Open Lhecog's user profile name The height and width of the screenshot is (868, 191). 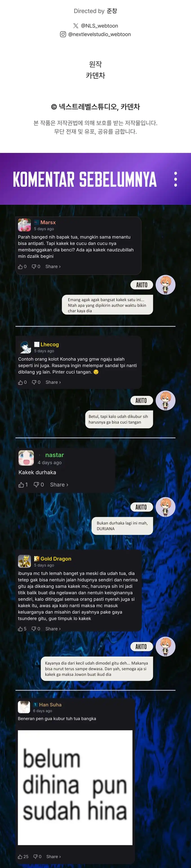point(49,344)
